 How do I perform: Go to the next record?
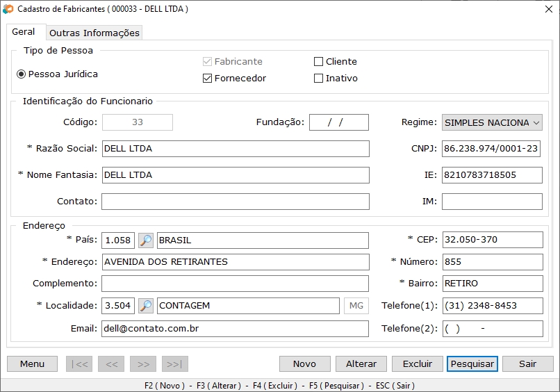coord(143,364)
